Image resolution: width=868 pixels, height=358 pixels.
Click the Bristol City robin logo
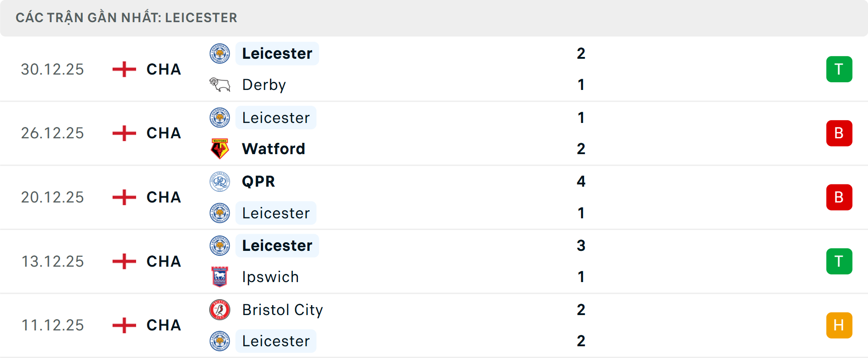219,310
